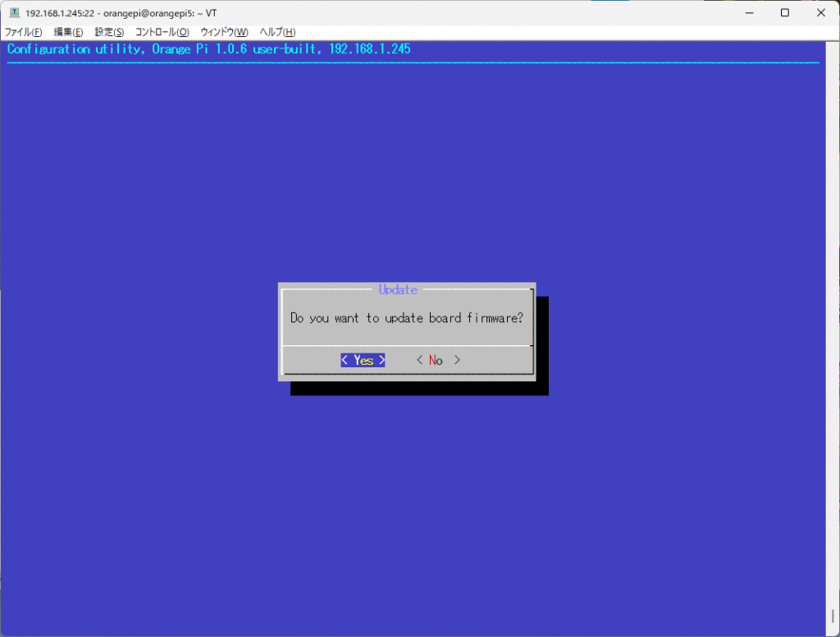This screenshot has width=840, height=637.
Task: Maximize the Tera Term window
Action: click(x=785, y=13)
